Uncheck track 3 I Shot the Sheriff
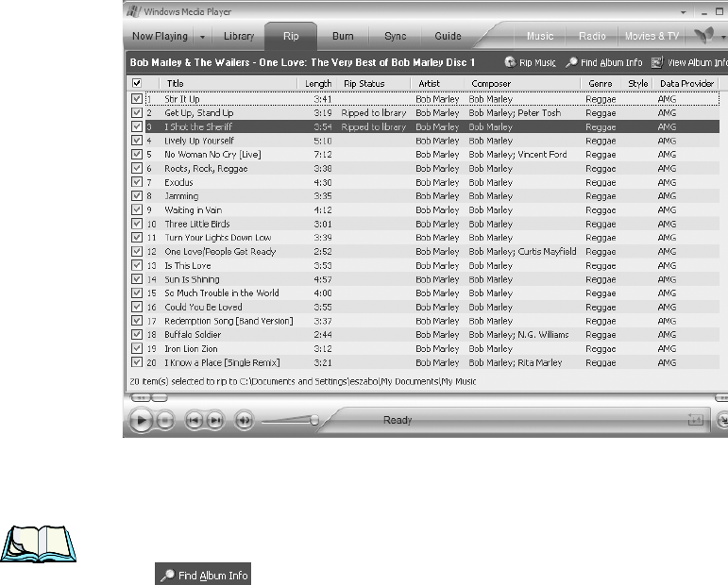 [x=137, y=126]
